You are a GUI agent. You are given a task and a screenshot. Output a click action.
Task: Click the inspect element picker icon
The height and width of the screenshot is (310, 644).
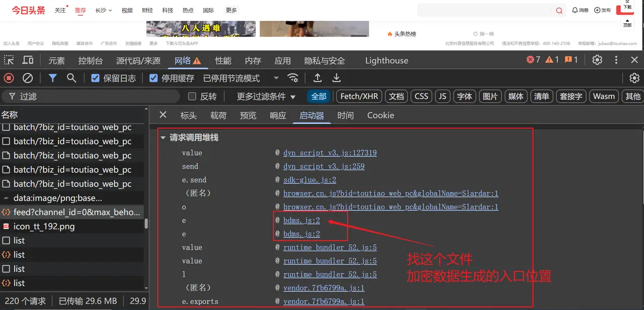(9, 60)
